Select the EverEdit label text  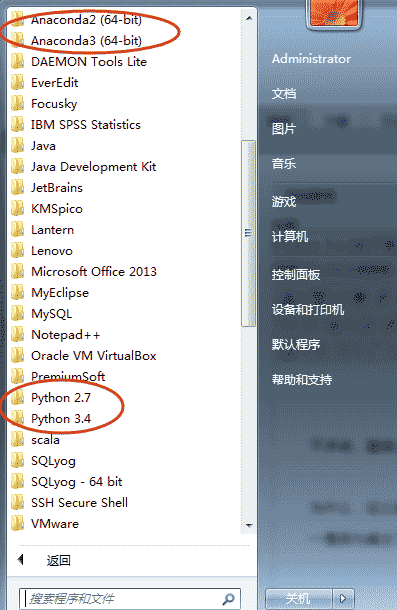point(54,82)
